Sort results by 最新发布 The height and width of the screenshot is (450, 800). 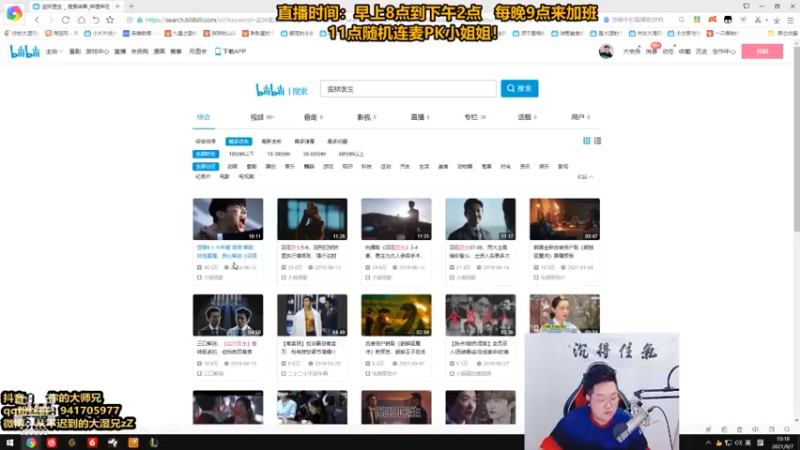click(x=271, y=141)
